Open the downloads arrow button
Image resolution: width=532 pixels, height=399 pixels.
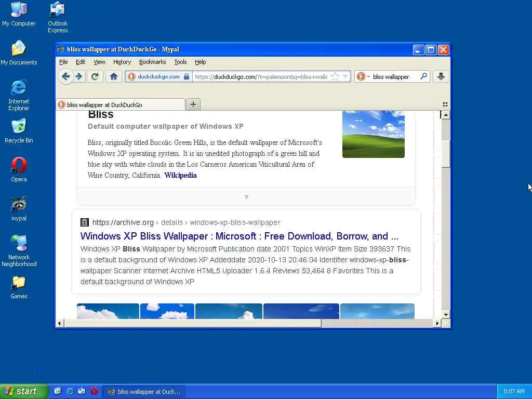click(x=441, y=76)
